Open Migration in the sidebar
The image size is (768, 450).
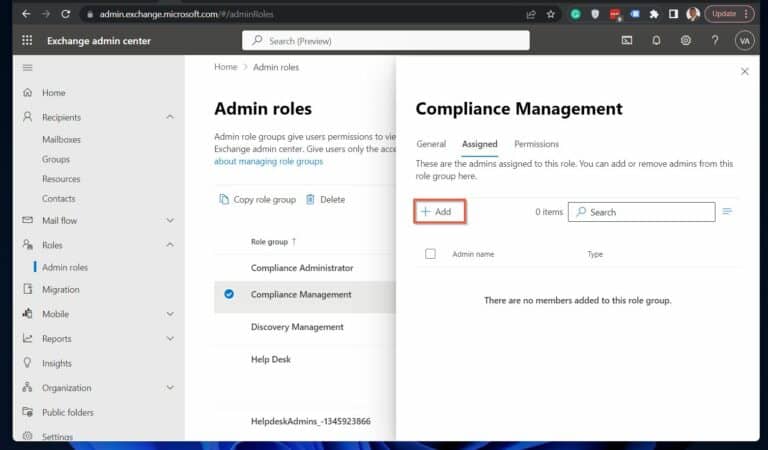pyautogui.click(x=60, y=289)
